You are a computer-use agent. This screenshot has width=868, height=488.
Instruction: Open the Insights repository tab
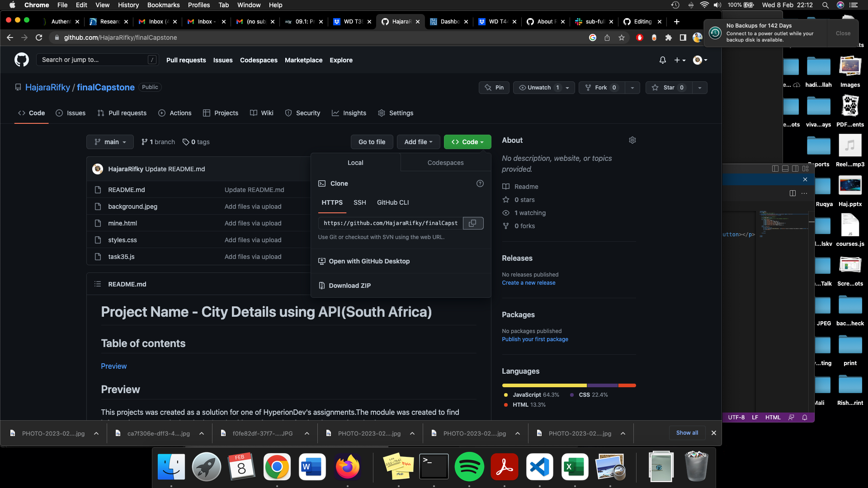pos(349,113)
